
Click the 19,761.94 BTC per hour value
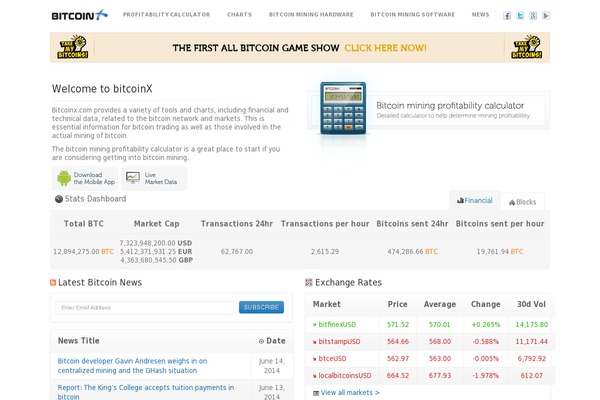coord(500,251)
